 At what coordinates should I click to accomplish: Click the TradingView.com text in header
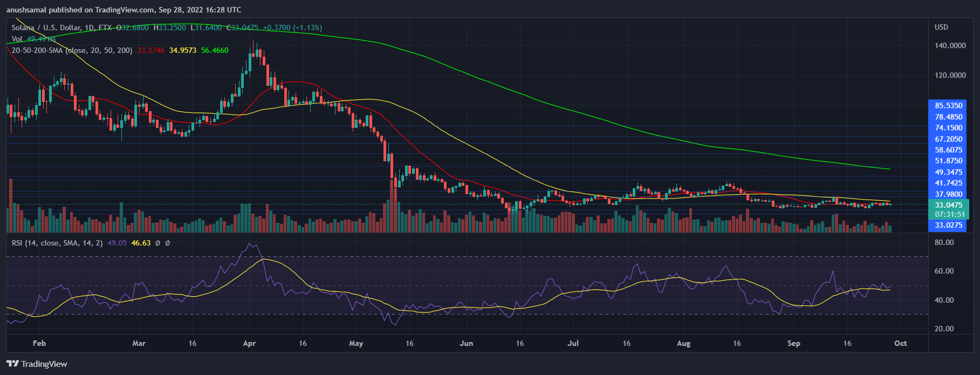[x=125, y=10]
